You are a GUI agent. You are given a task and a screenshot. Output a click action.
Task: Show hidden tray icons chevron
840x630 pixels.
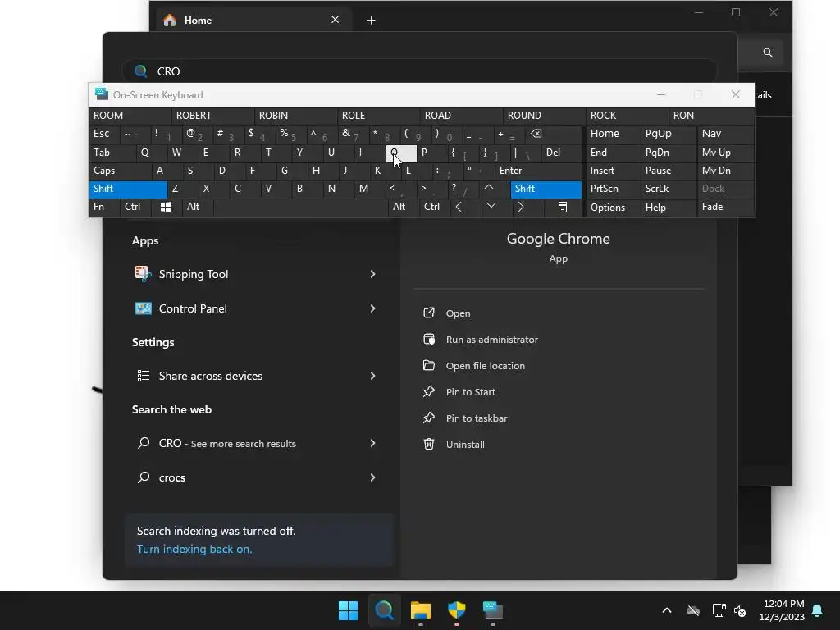(x=666, y=610)
